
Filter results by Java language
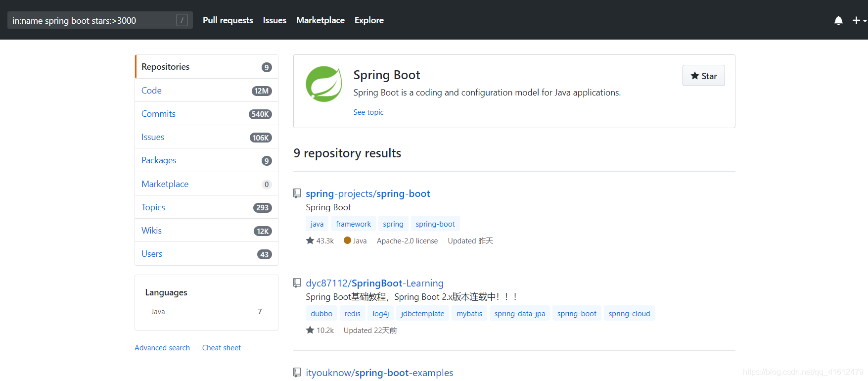[x=206, y=312]
